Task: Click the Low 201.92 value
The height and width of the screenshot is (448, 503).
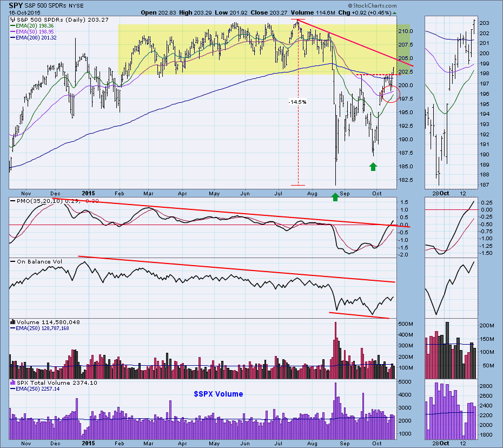Action: (231, 13)
